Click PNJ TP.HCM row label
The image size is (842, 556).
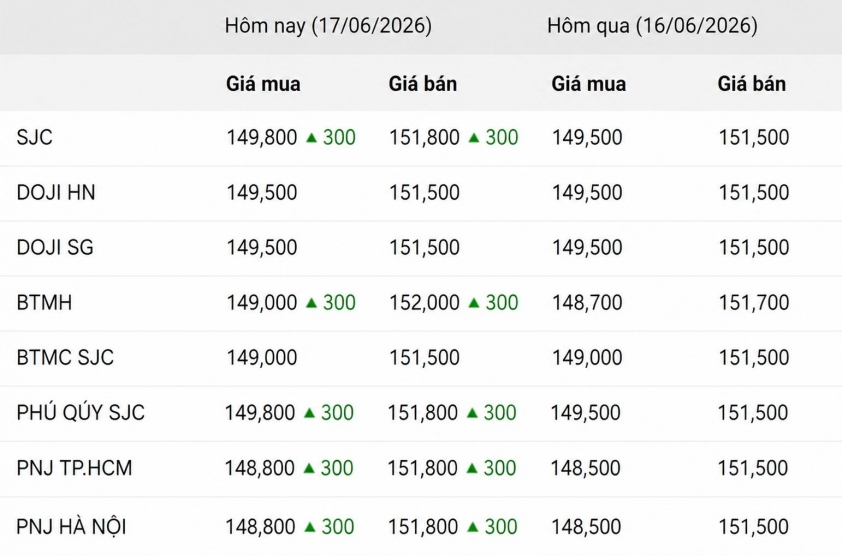tap(74, 468)
